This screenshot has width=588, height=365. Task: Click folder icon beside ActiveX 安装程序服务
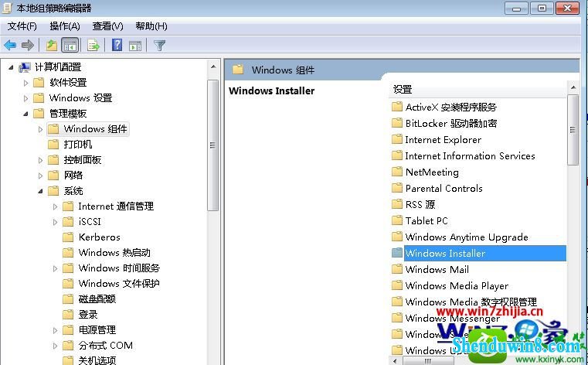coord(396,107)
